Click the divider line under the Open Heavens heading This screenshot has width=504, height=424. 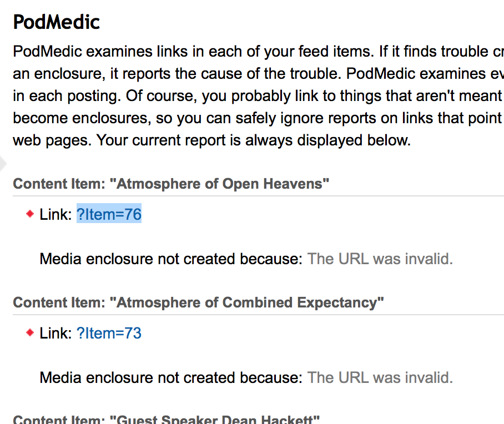pyautogui.click(x=258, y=196)
